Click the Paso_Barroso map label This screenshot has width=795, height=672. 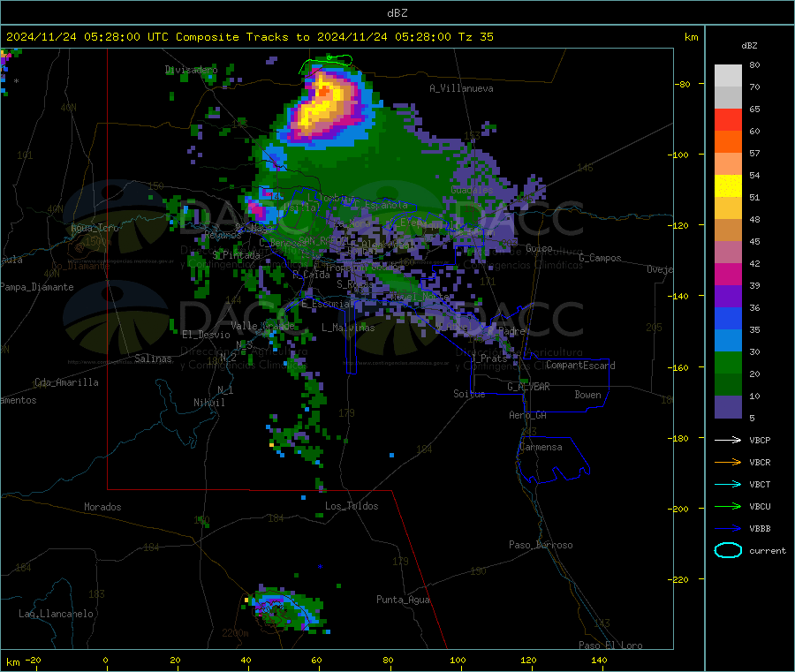[541, 545]
